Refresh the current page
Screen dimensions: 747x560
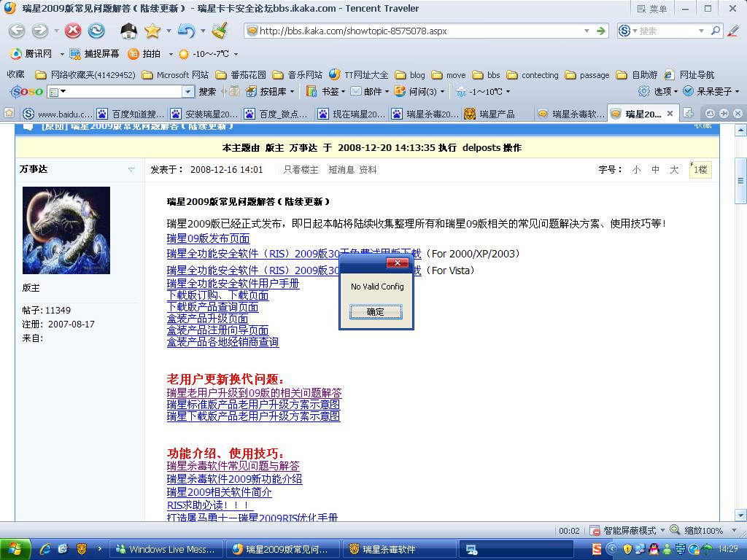(96, 31)
